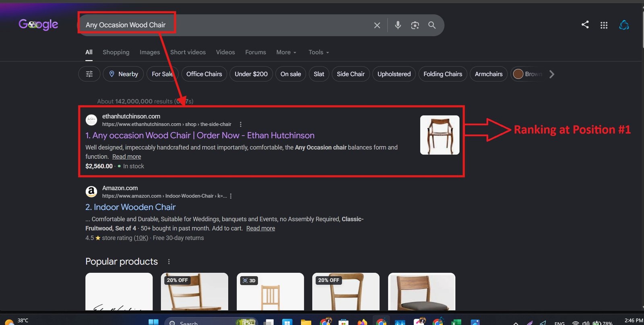Select the Brown color filter chip
Image resolution: width=644 pixels, height=325 pixels.
pyautogui.click(x=528, y=74)
